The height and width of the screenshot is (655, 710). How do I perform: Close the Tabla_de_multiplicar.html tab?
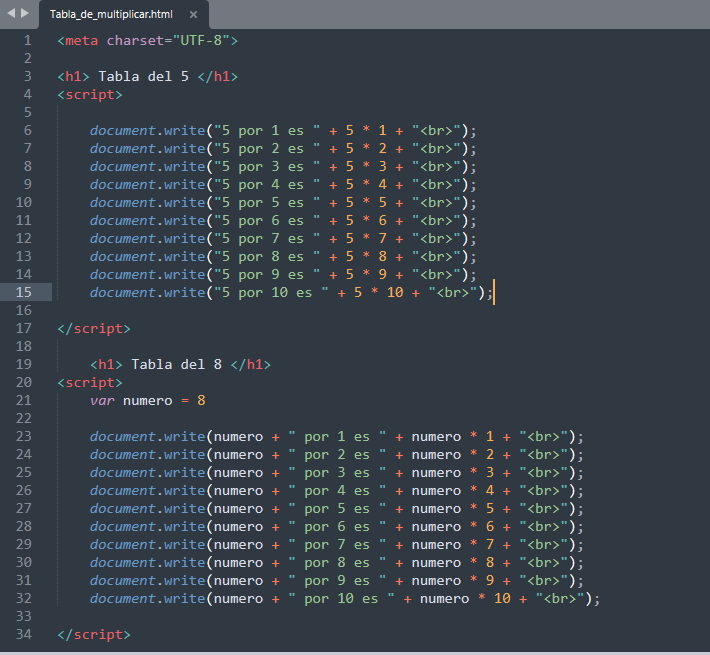193,14
